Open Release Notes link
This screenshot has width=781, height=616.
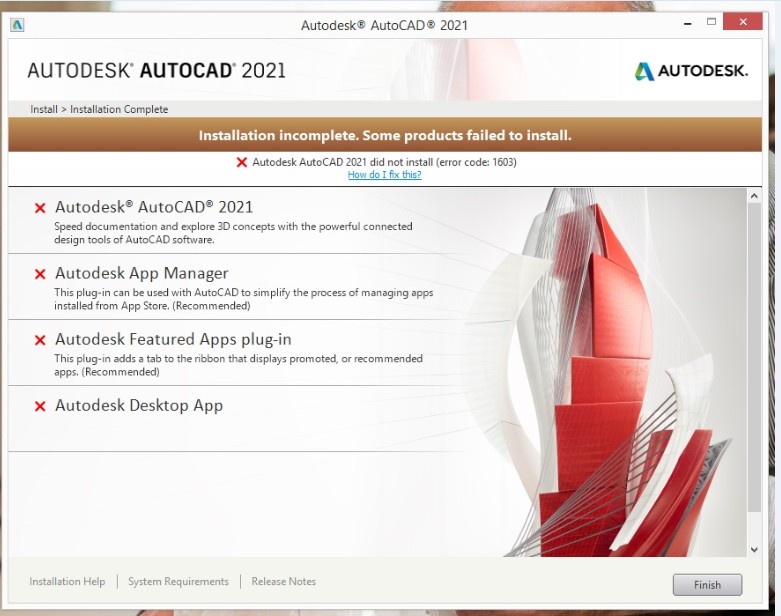click(x=283, y=581)
